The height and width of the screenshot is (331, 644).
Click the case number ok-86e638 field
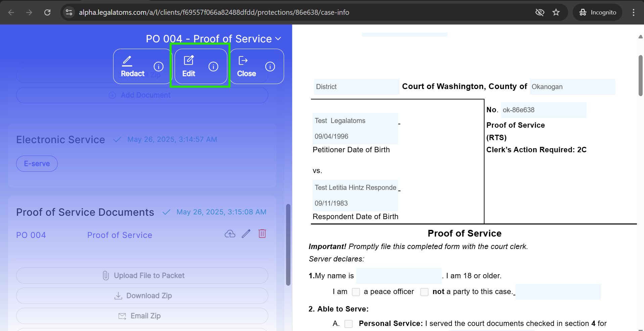[x=544, y=110]
